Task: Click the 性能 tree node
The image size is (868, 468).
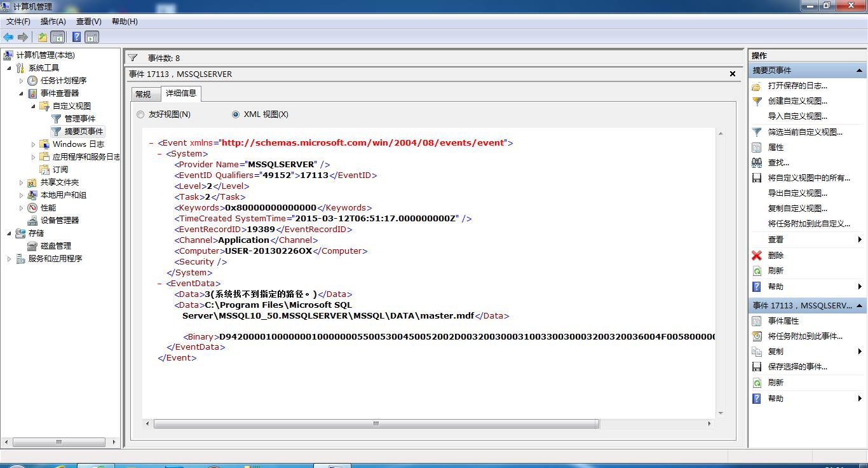Action: tap(48, 208)
